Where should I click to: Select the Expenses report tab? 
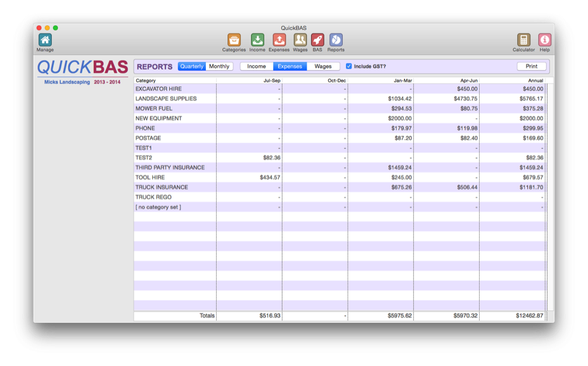click(x=290, y=66)
